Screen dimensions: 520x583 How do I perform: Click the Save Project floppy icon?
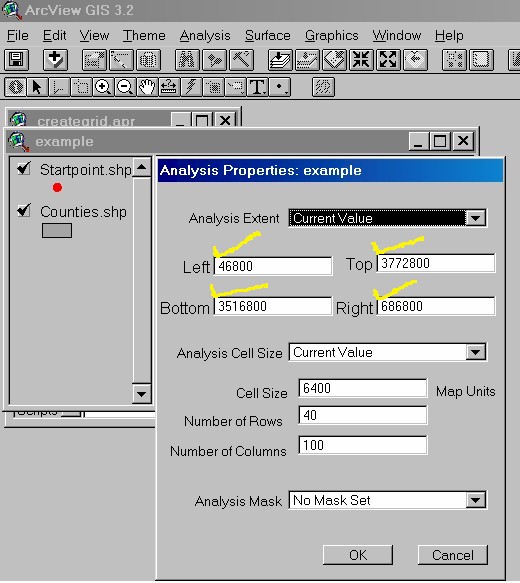(16, 60)
